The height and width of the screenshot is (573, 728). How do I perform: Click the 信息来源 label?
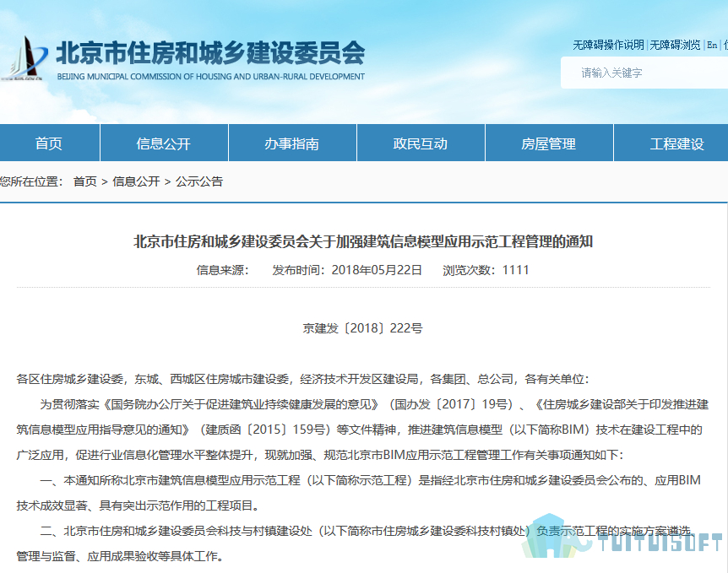[x=223, y=270]
